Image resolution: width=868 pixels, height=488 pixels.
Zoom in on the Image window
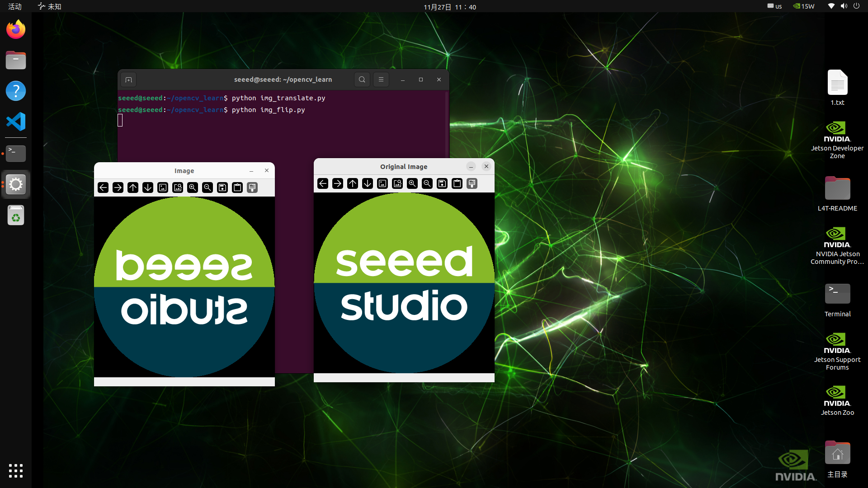(193, 188)
